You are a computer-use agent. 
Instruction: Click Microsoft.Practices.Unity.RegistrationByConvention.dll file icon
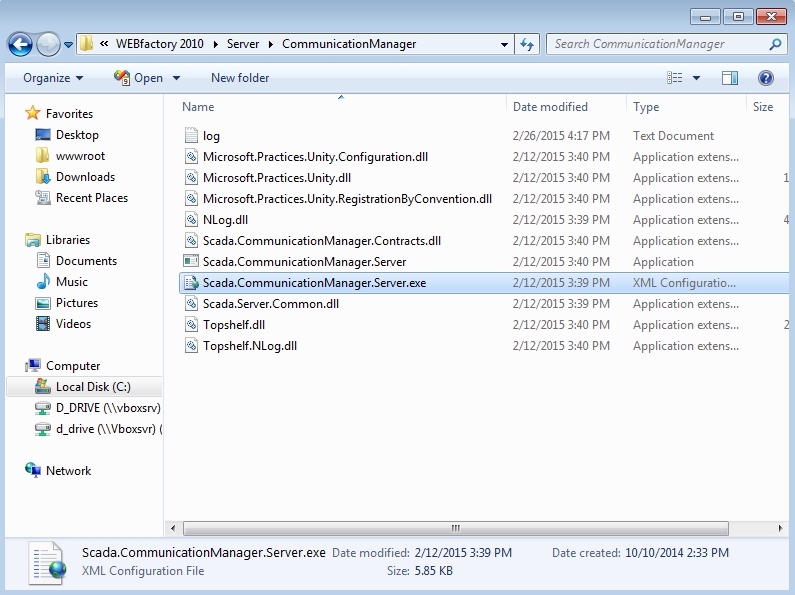(x=191, y=199)
